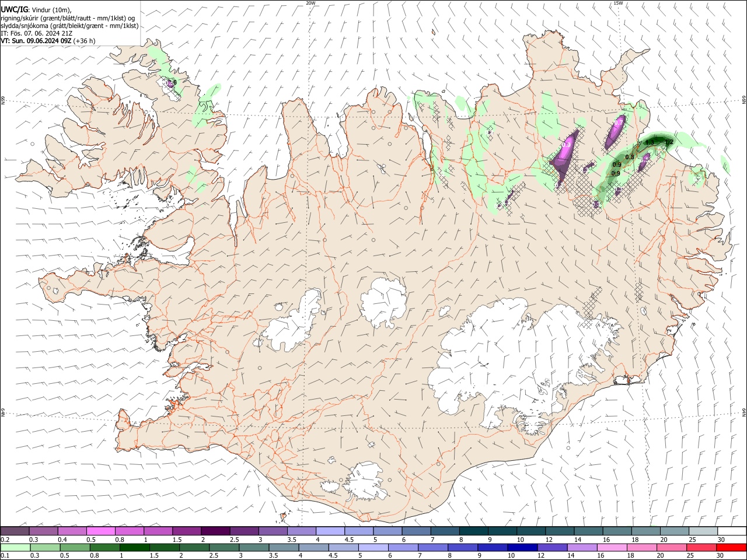Screen dimensions: 747x560
Task: Click the periwinkle blue swatch labelled 6 in rain scale
Action: pyautogui.click(x=403, y=548)
